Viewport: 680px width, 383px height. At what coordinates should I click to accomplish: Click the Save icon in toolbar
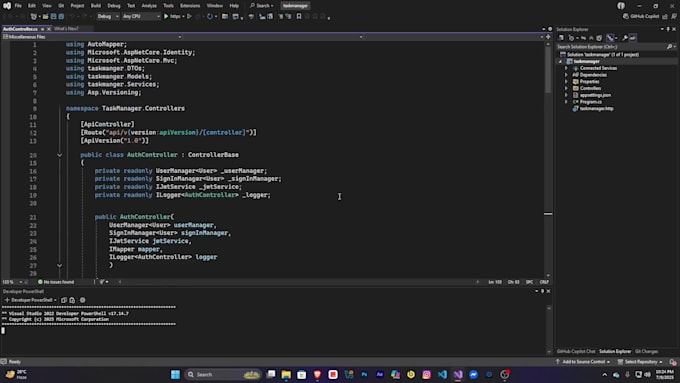(53, 16)
